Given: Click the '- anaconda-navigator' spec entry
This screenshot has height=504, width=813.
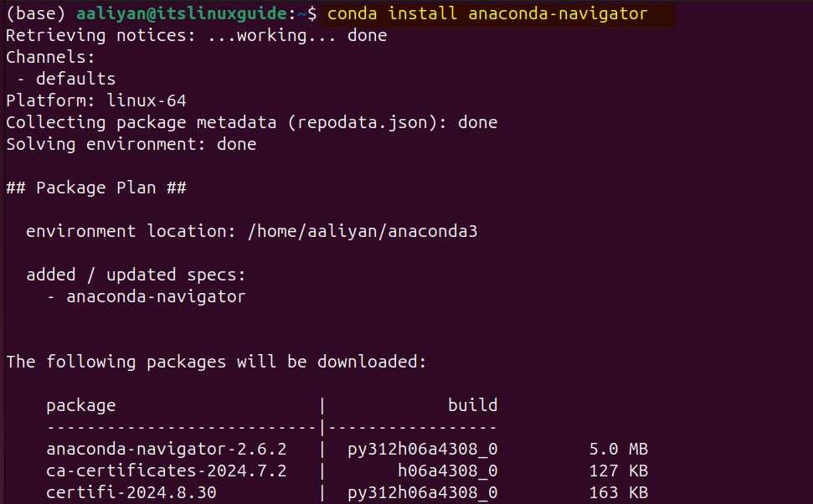Looking at the screenshot, I should [x=147, y=296].
